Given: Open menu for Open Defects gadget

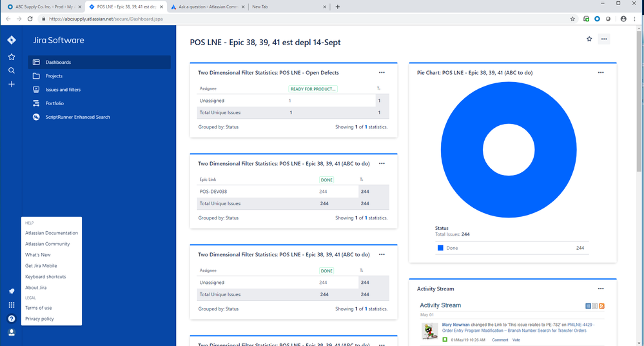Looking at the screenshot, I should 382,72.
